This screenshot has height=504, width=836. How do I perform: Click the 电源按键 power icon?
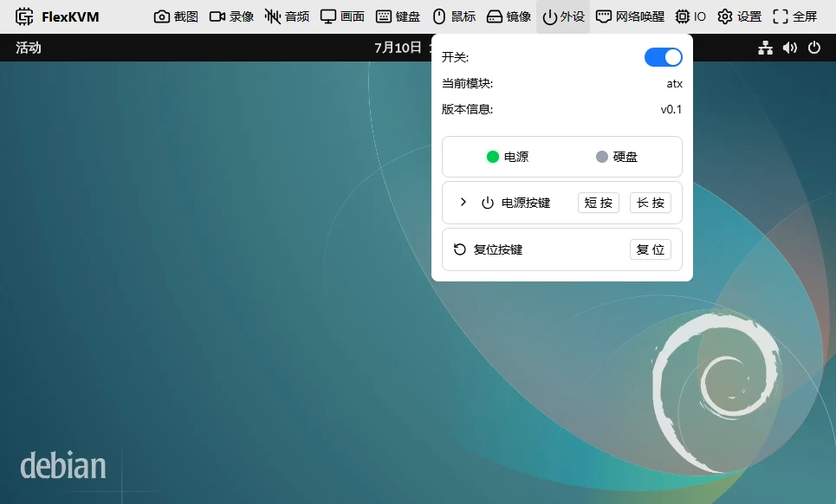coord(488,203)
